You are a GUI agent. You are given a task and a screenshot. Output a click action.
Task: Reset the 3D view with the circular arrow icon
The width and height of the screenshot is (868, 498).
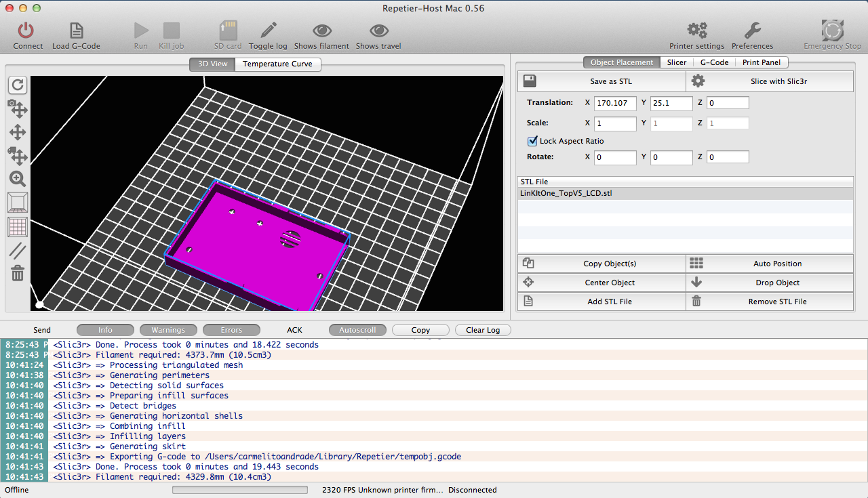(18, 85)
